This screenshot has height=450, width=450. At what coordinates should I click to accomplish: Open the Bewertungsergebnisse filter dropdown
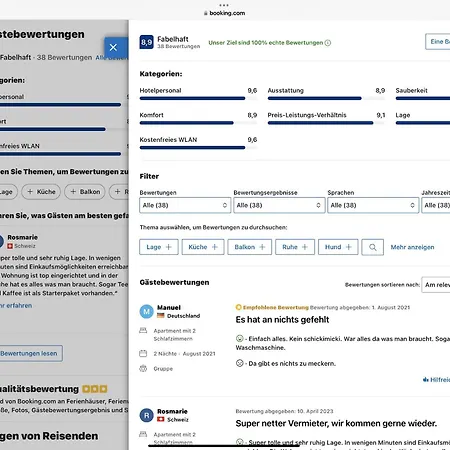[x=279, y=205]
